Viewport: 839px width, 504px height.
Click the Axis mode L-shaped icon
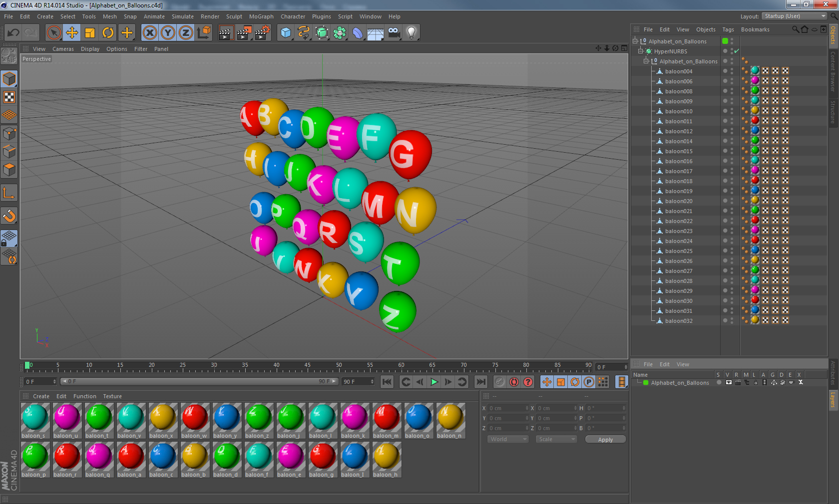[9, 193]
